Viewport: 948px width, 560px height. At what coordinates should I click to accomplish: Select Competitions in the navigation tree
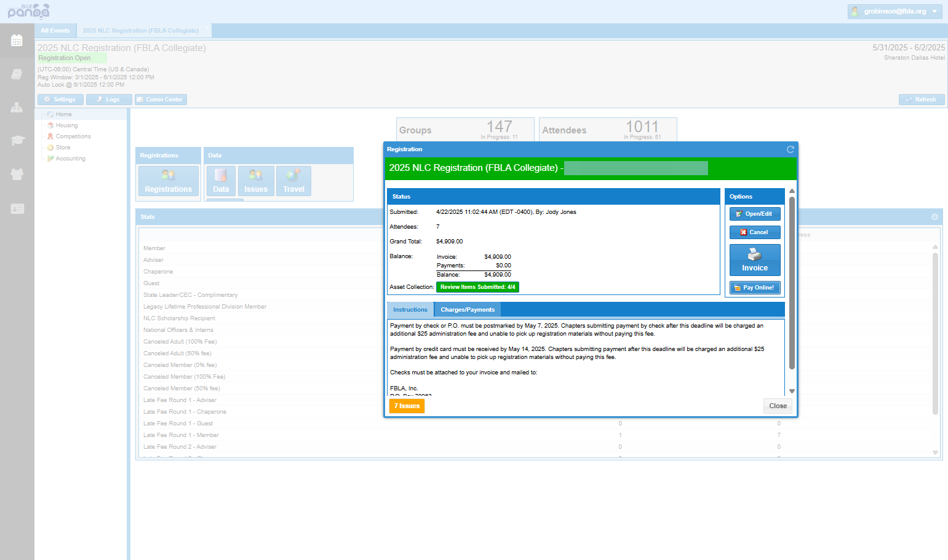point(73,136)
